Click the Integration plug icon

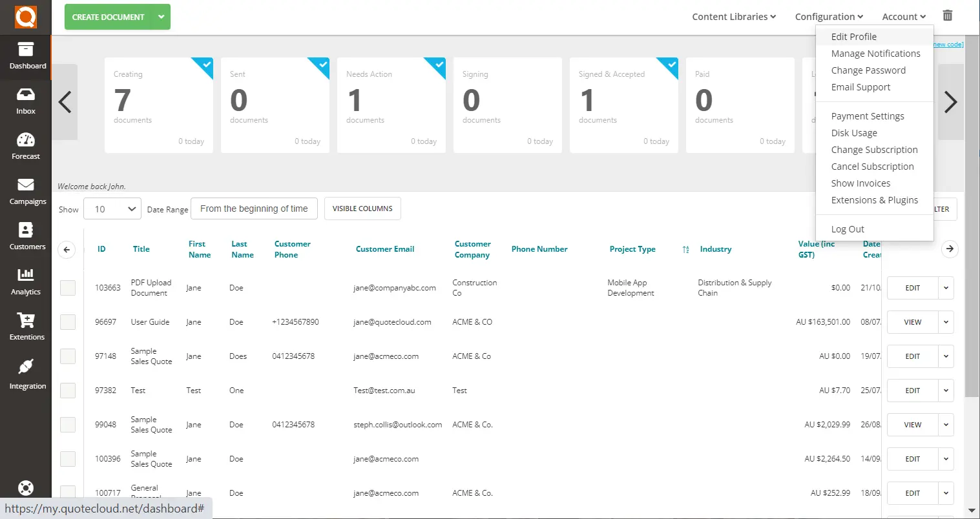(x=26, y=374)
